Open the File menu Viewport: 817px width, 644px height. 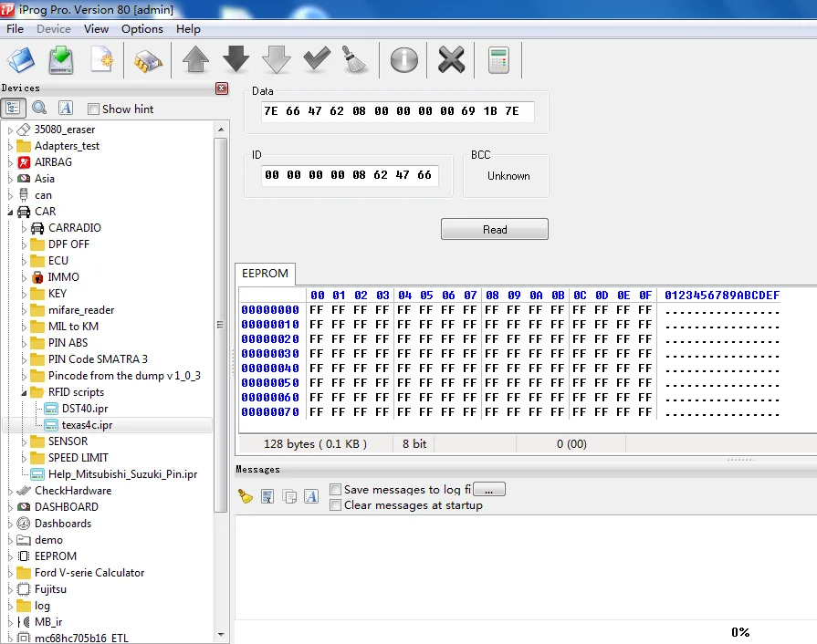[16, 29]
